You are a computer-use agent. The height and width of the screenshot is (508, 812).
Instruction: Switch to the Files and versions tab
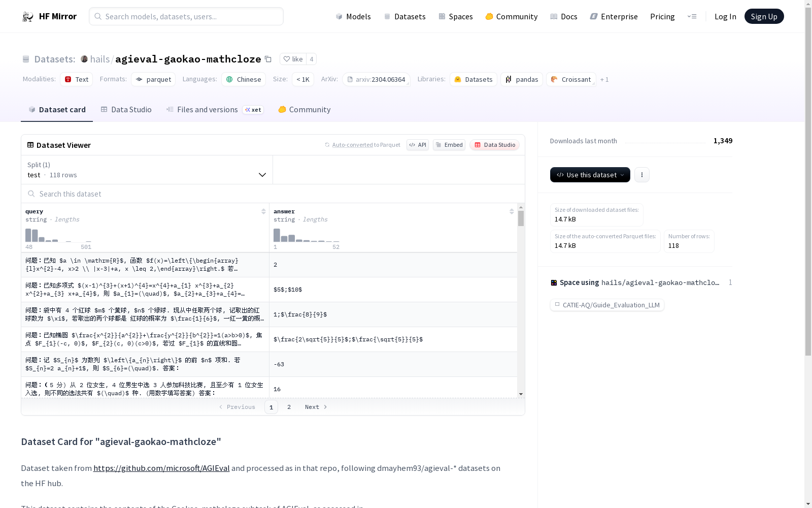coord(215,110)
